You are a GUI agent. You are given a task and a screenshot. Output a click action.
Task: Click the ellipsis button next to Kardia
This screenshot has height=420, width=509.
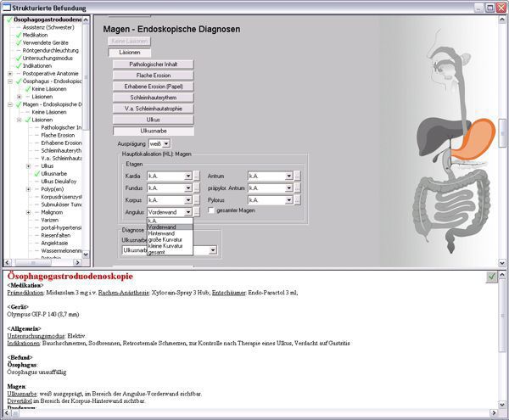(197, 176)
